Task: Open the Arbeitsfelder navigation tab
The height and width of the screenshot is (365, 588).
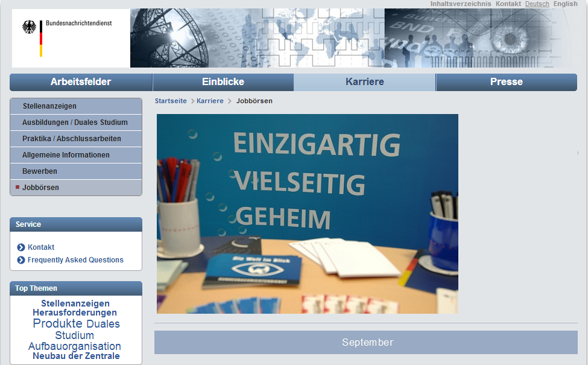Action: click(x=81, y=82)
